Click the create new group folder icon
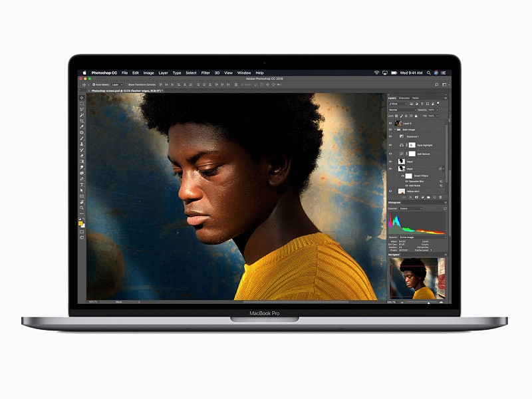532x399 pixels. click(x=428, y=197)
